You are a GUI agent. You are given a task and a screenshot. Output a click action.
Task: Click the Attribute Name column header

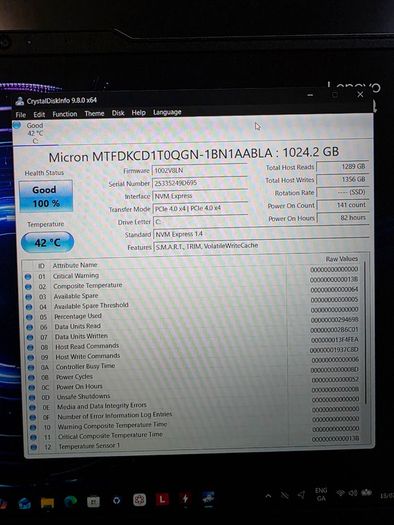pos(75,265)
